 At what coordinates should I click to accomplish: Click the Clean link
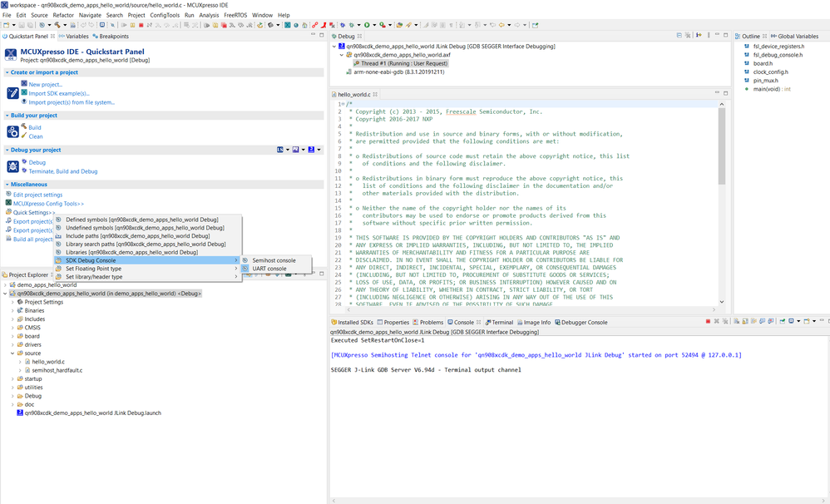click(36, 136)
